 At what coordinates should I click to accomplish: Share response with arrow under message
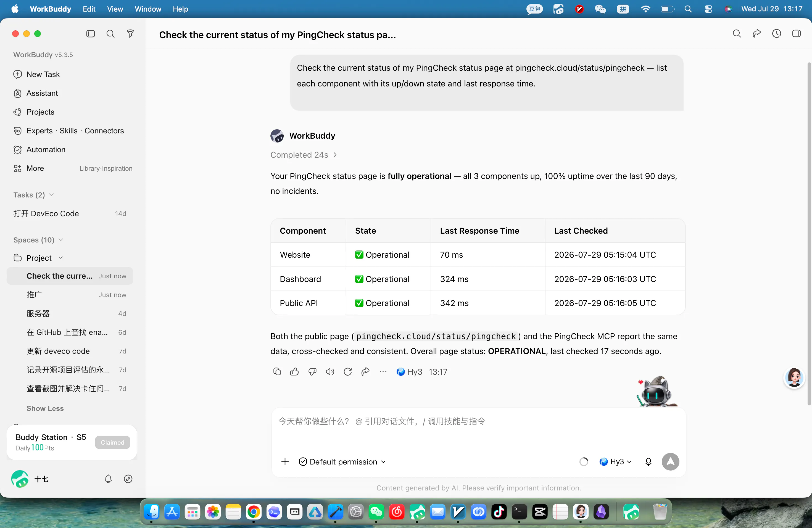(365, 371)
